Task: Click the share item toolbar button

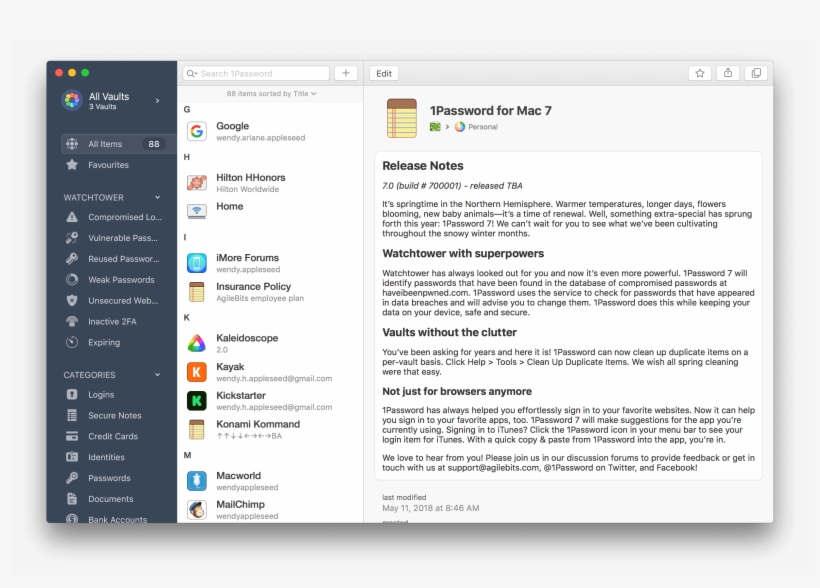Action: 728,73
